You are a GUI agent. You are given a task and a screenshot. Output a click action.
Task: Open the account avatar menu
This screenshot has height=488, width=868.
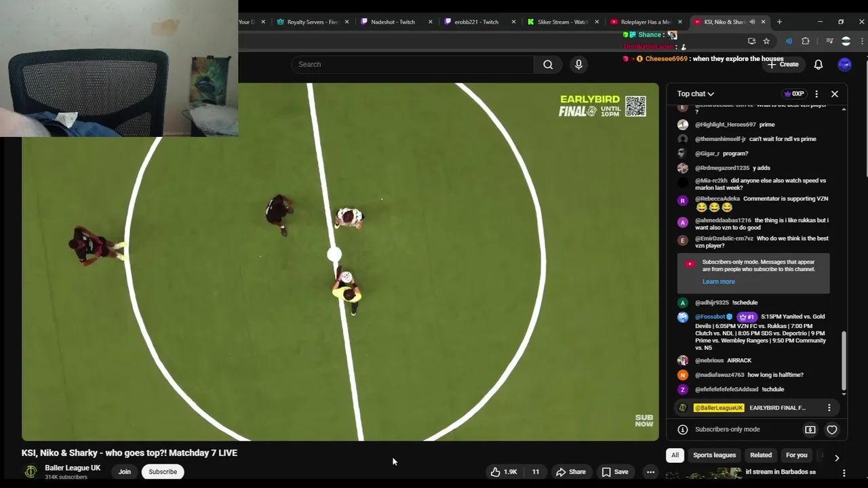pos(845,64)
